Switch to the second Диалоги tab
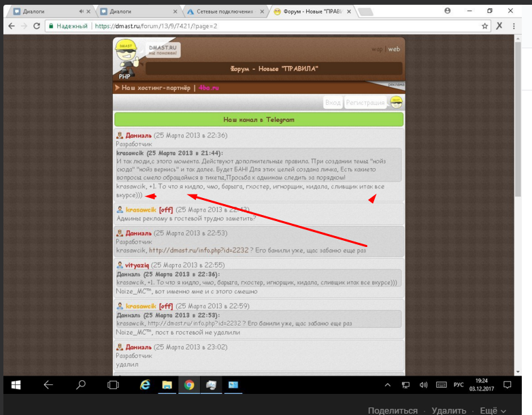 click(x=136, y=12)
